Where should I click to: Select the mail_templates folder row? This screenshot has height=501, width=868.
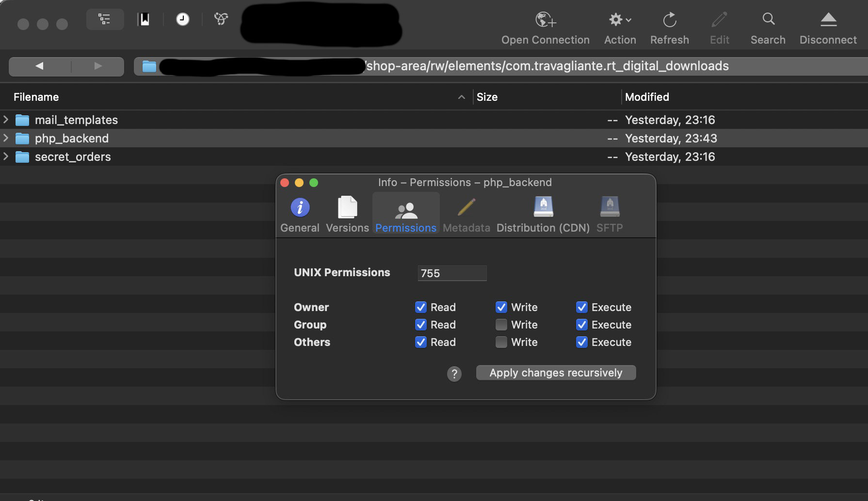[434, 120]
